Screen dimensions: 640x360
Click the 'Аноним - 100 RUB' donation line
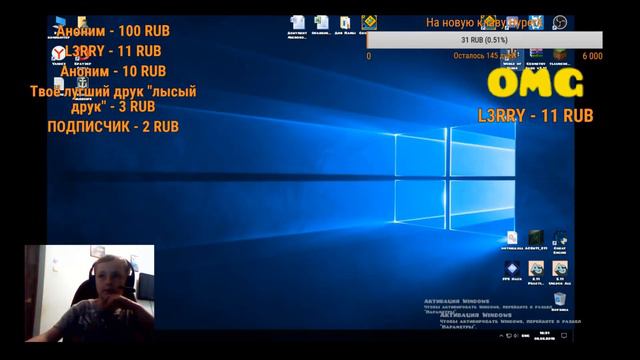coord(113,31)
